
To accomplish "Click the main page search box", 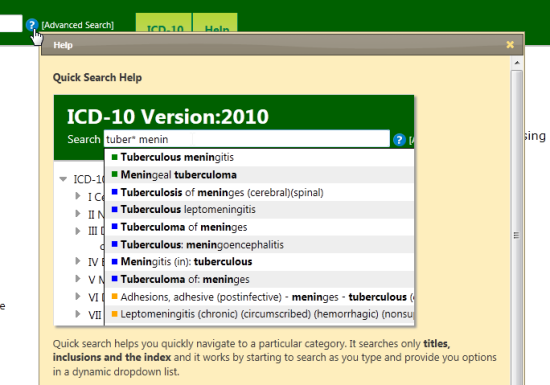I will coord(11,23).
